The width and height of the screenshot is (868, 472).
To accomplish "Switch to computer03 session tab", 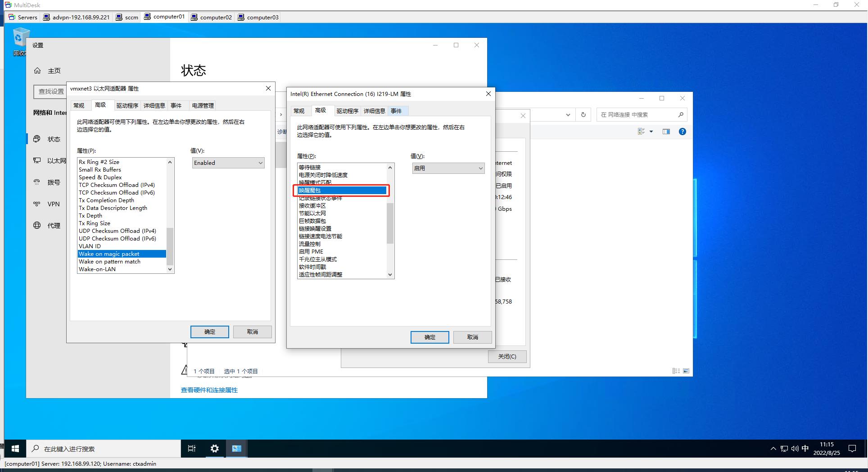I will point(258,17).
